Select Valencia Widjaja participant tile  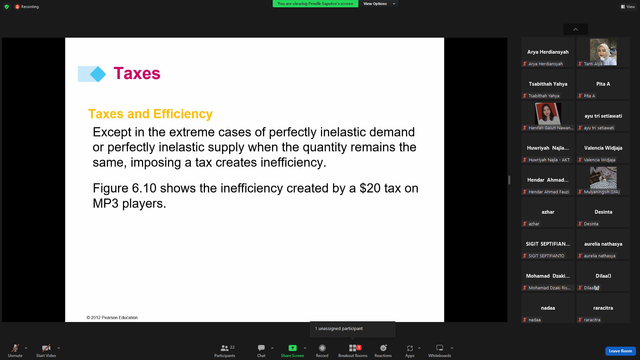603,148
